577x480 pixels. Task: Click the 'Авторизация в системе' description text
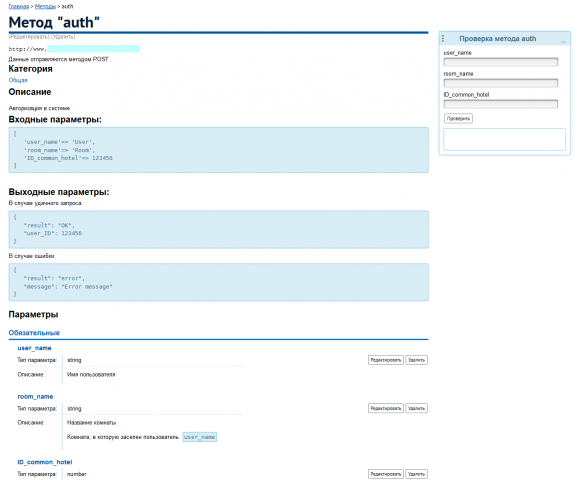click(39, 108)
